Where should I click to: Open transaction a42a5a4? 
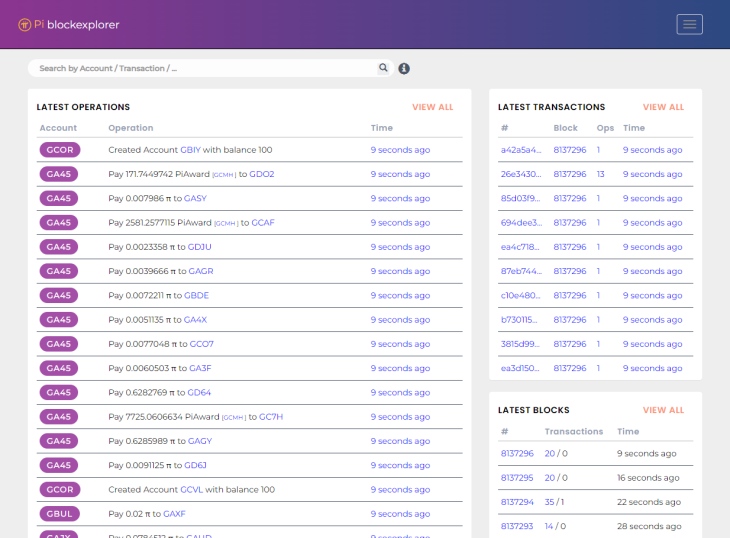click(x=520, y=150)
